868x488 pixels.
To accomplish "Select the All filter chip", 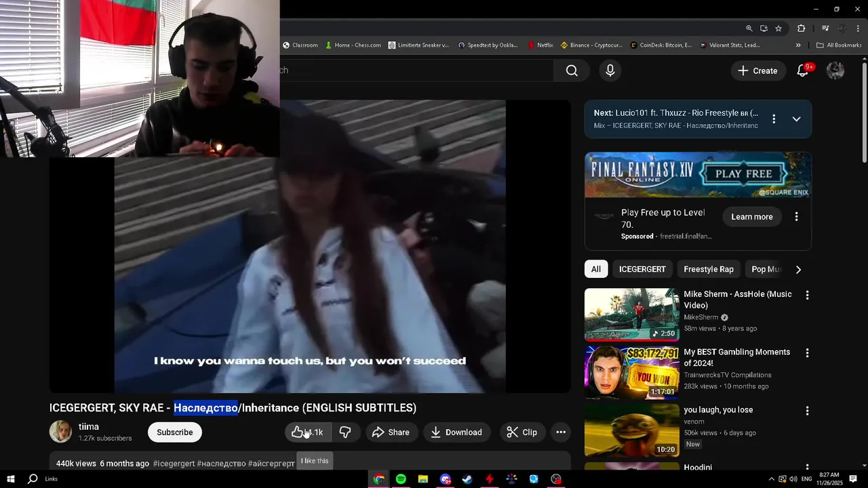I will [x=595, y=269].
